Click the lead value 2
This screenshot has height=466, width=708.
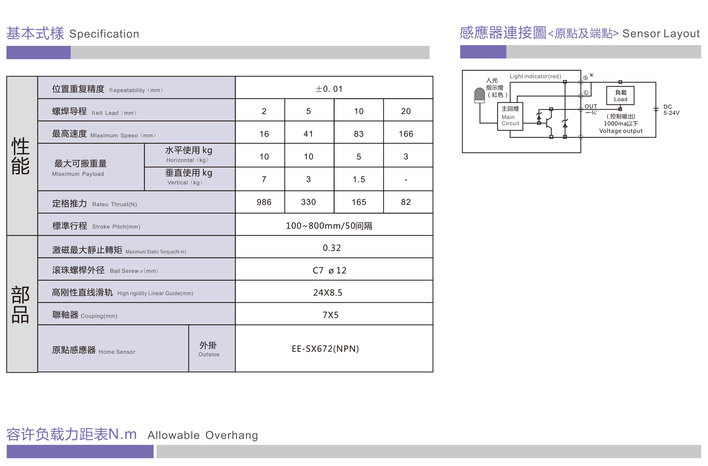tap(264, 111)
